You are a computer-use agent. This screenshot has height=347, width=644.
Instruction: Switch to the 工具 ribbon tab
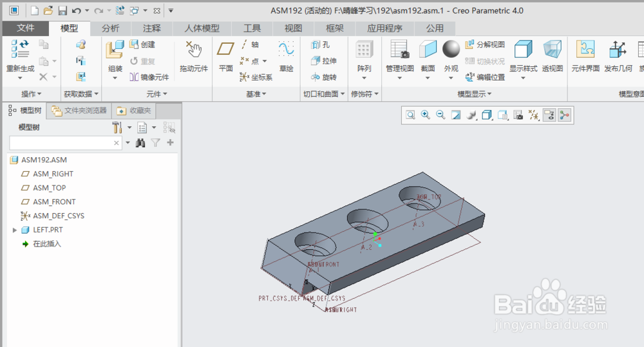[252, 28]
